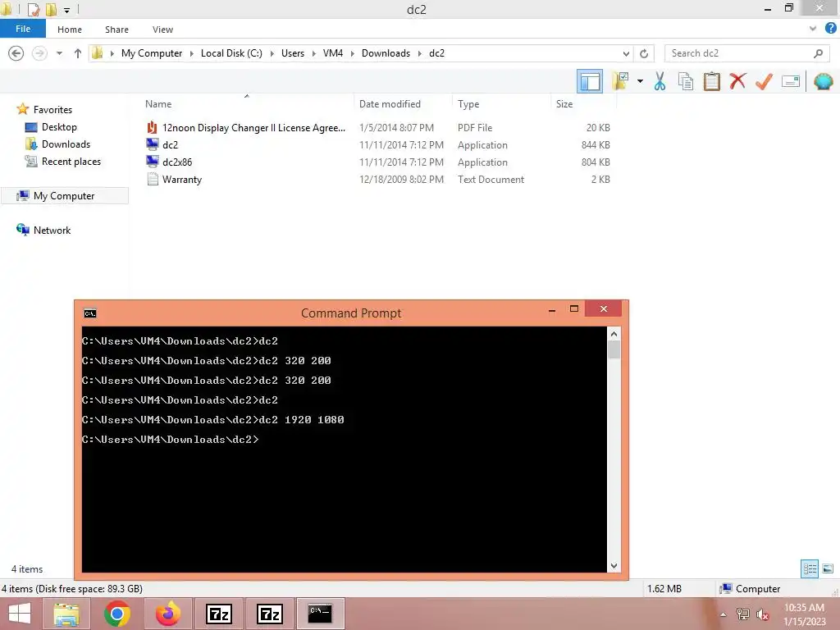The width and height of the screenshot is (840, 630).
Task: Click My Computer in the address breadcrumb
Action: (x=152, y=53)
